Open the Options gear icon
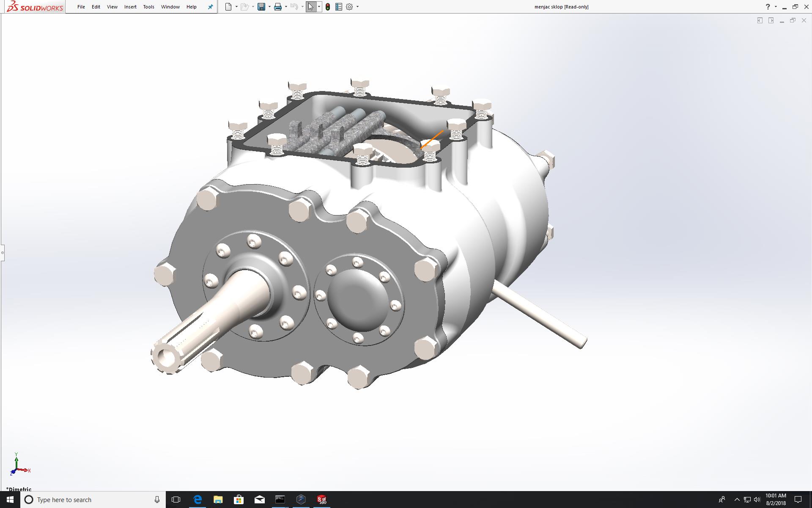Screen dimensions: 812x508 click(349, 7)
